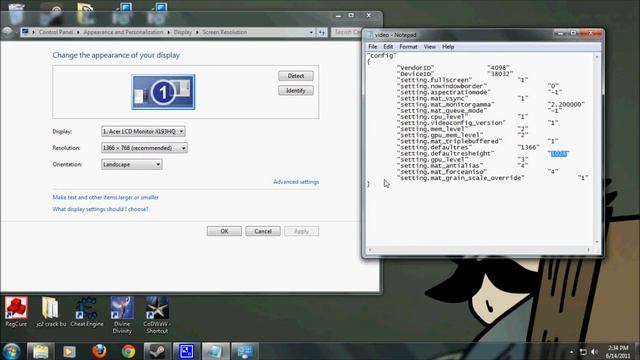Confirm with the OK button
The height and width of the screenshot is (360, 640).
click(x=224, y=231)
